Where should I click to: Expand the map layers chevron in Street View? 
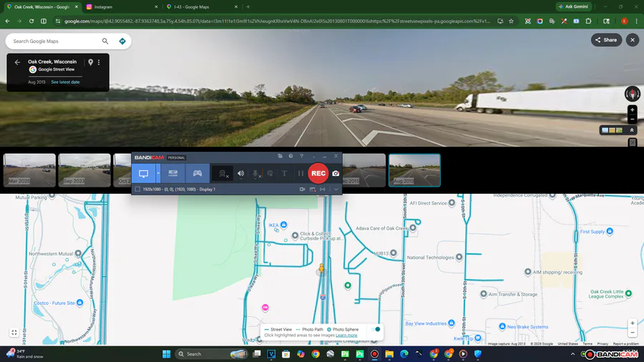pos(632,130)
